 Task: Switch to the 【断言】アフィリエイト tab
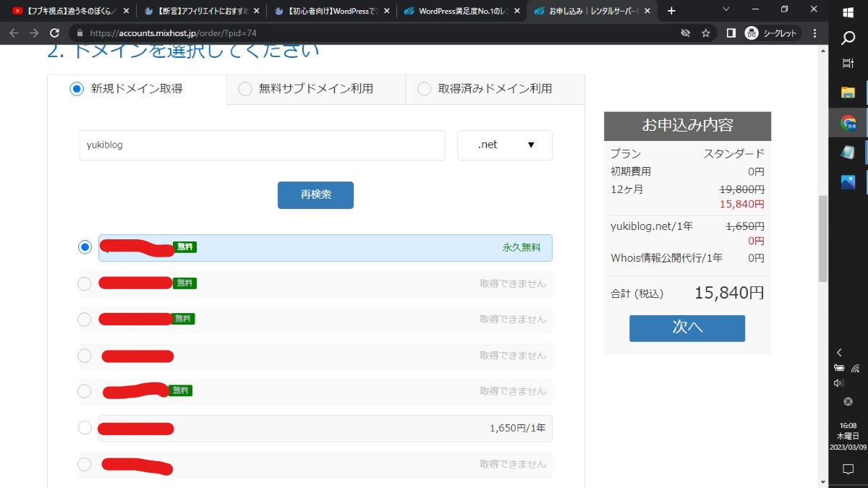[x=200, y=11]
